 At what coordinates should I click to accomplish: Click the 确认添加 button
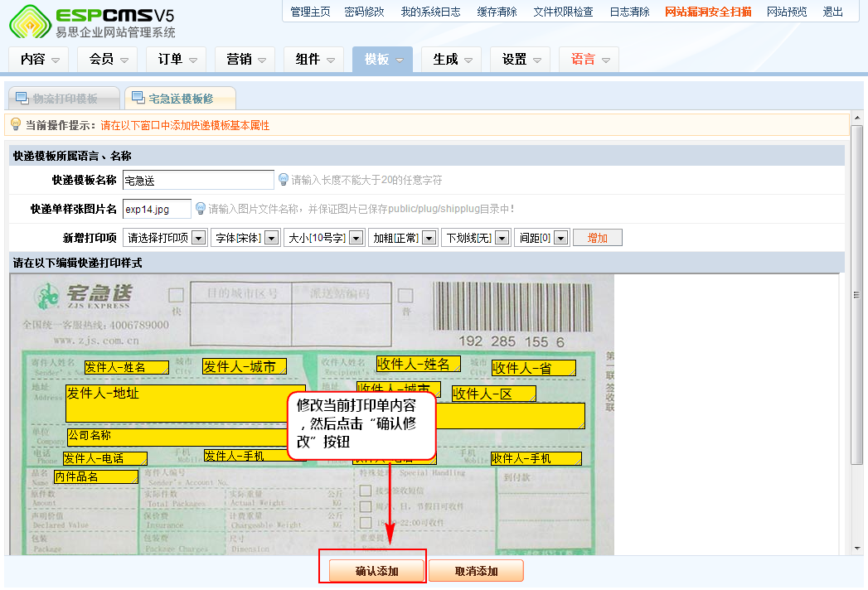tap(376, 571)
